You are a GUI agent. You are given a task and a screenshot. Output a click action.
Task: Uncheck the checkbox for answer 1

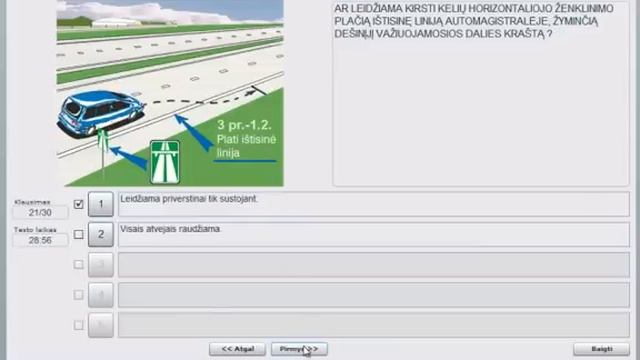click(x=78, y=204)
